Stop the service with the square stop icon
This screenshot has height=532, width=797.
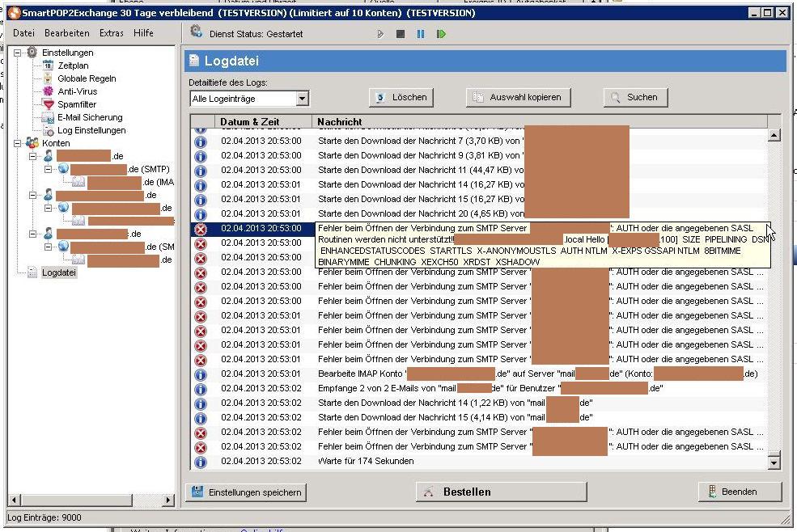(x=401, y=34)
